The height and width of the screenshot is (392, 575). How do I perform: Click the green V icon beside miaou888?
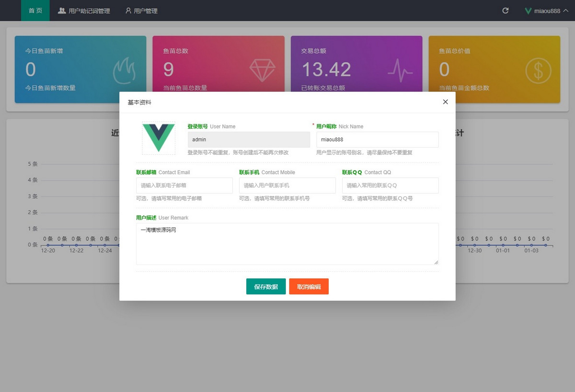(529, 10)
